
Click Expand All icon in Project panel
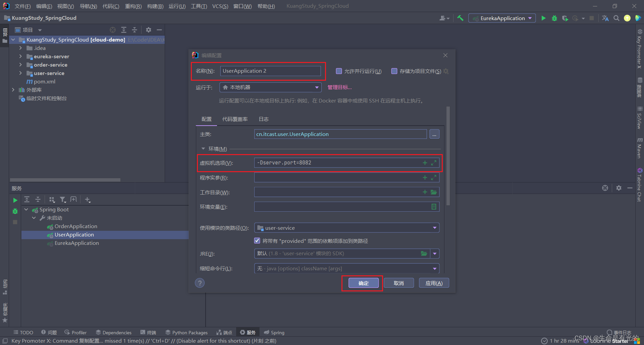click(x=124, y=30)
